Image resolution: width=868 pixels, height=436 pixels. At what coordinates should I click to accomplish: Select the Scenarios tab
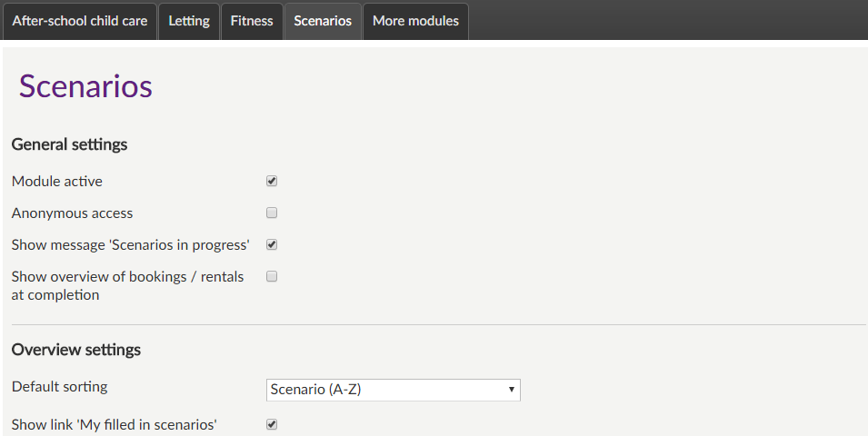pos(323,21)
